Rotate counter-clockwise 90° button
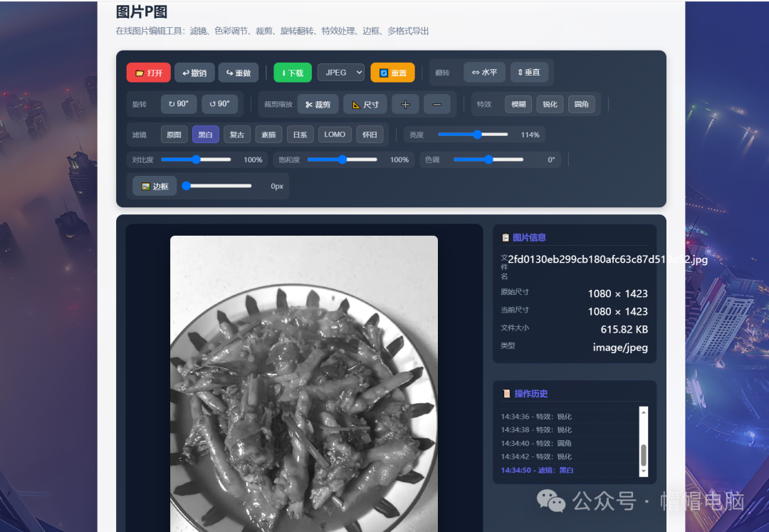This screenshot has width=769, height=532. tap(220, 104)
